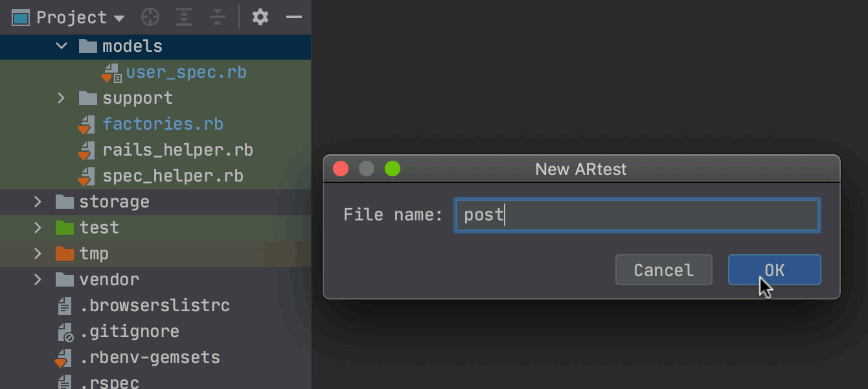Select the support folder icon
This screenshot has height=389, width=868.
[87, 98]
